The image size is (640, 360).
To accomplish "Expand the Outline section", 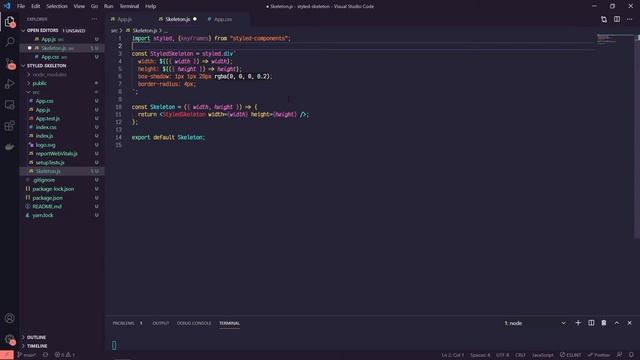I will [36, 337].
